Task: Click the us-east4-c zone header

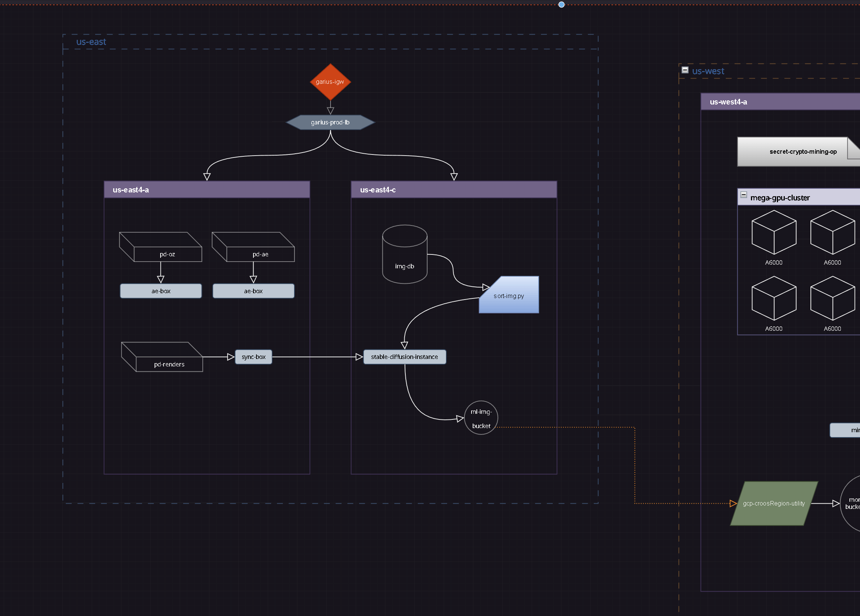Action: (x=454, y=189)
